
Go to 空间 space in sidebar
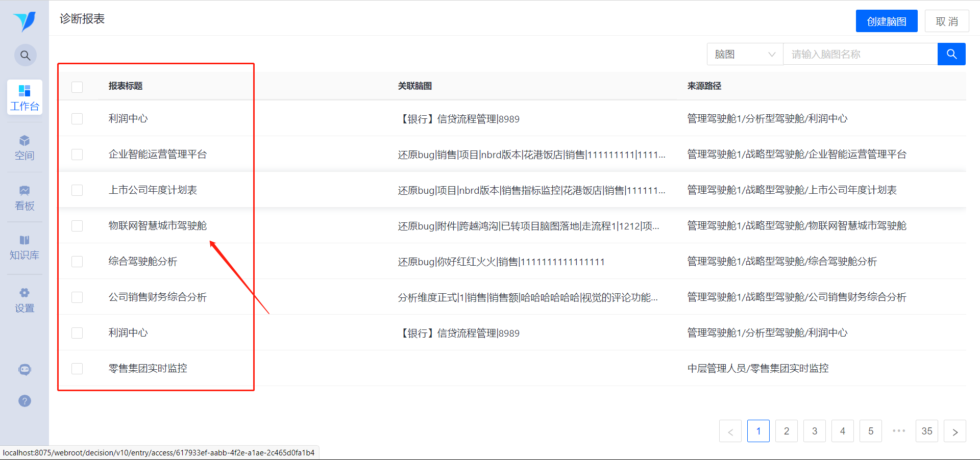tap(24, 147)
